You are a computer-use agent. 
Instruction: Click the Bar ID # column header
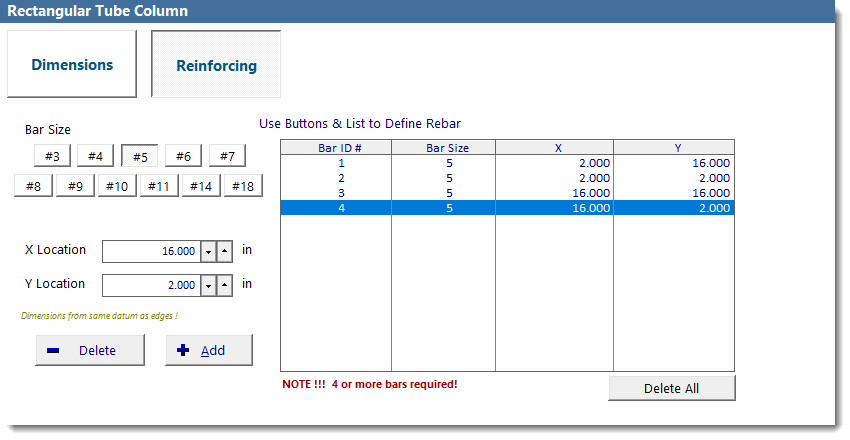(x=336, y=147)
